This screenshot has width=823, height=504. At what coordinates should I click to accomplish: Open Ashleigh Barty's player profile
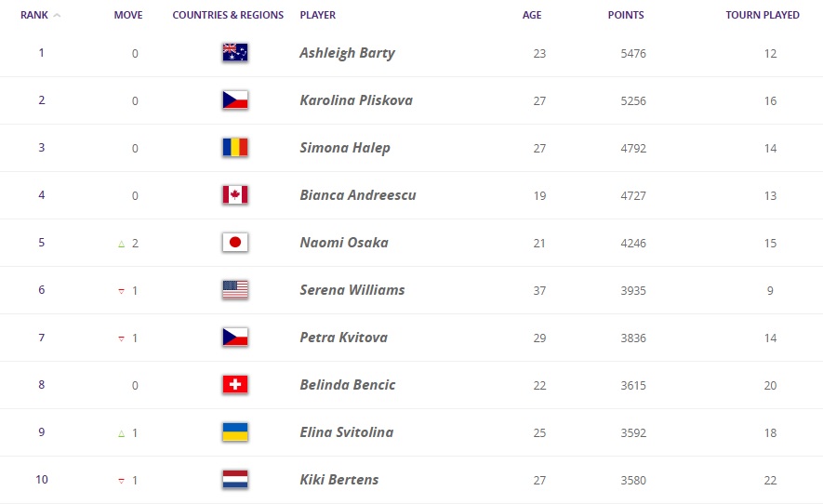tap(347, 53)
